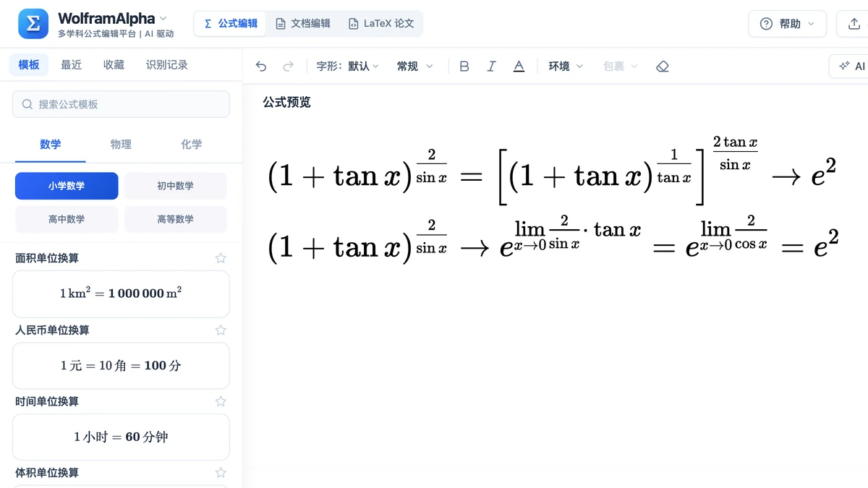Switch to the 物理 subject tab
Viewport: 868px width, 488px height.
click(x=121, y=145)
